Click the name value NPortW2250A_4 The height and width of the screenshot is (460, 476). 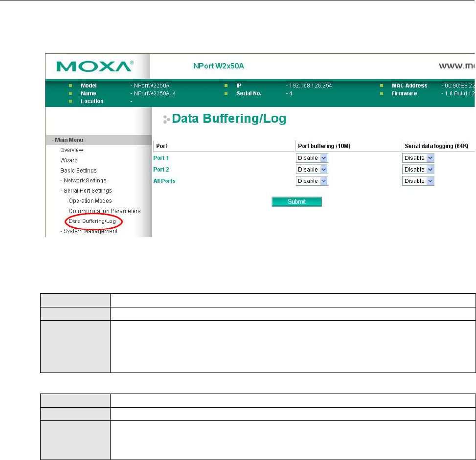point(154,93)
